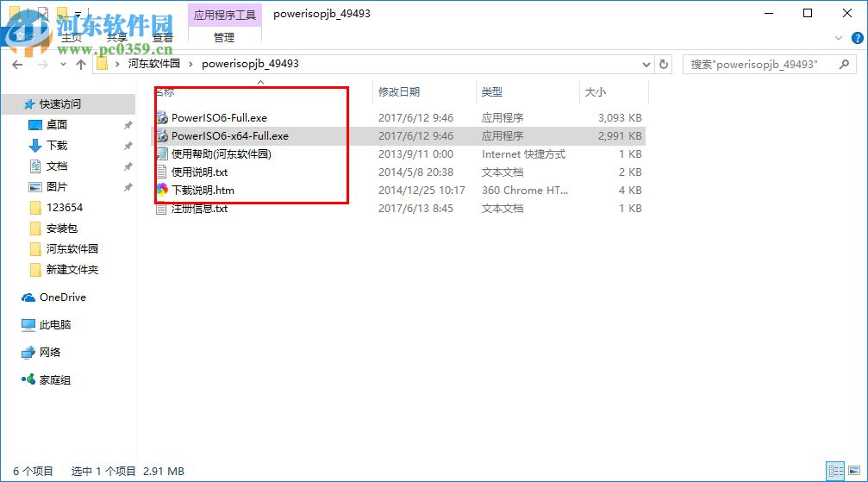The height and width of the screenshot is (482, 868).
Task: Select 此电脑 in the navigation pane
Action: (54, 325)
